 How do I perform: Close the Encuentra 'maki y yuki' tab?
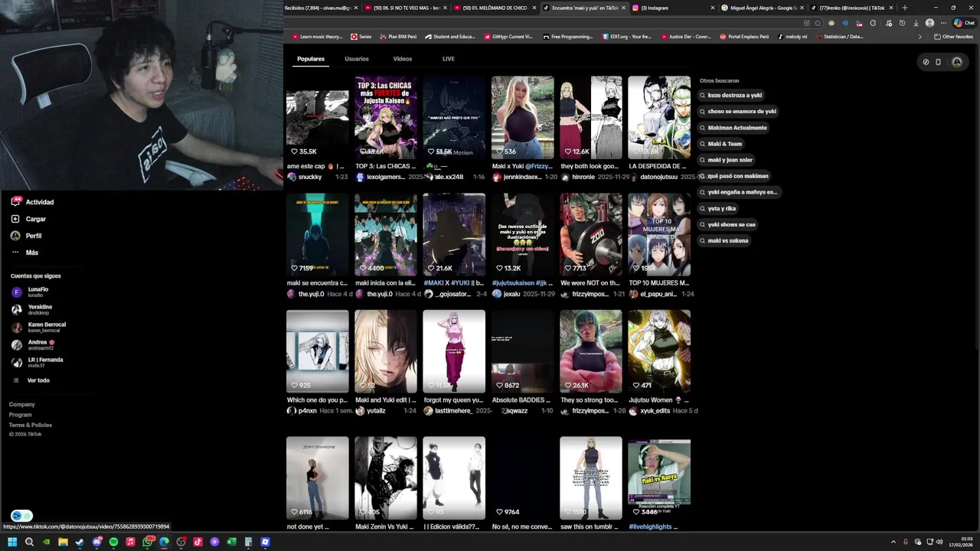624,8
